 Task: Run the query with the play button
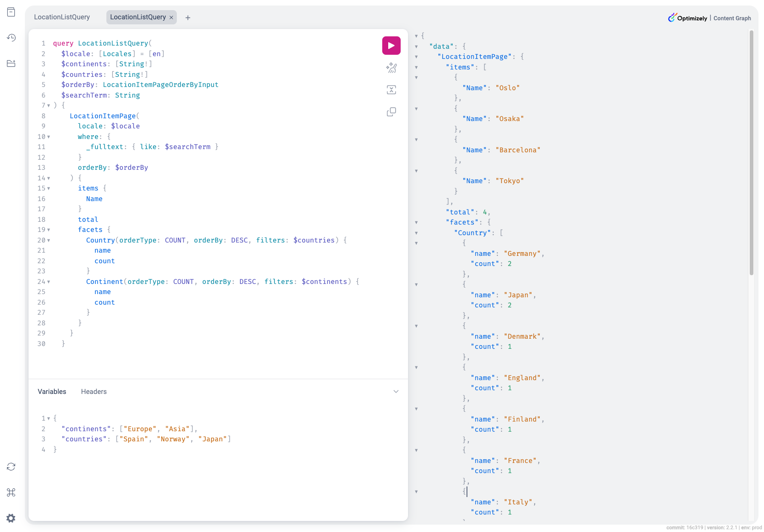coord(391,46)
